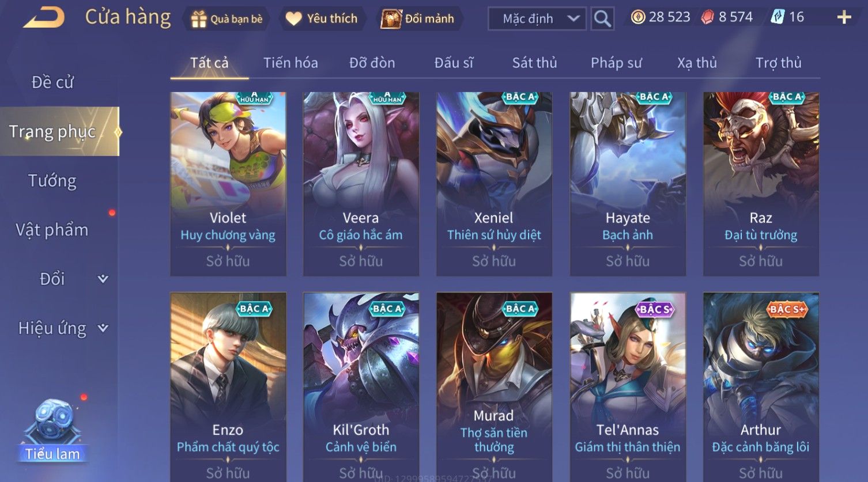The image size is (868, 482).
Task: Switch to the Sát thủ tab
Action: tap(534, 63)
